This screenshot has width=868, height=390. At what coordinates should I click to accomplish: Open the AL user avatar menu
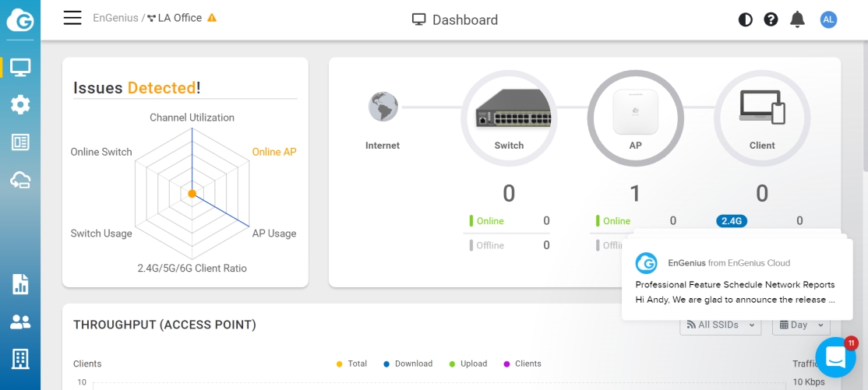[x=828, y=19]
